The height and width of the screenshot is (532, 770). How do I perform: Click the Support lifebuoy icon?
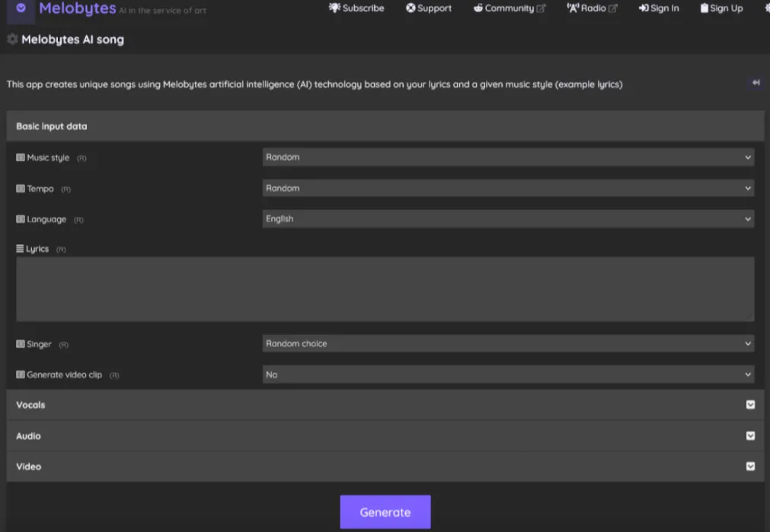(411, 8)
